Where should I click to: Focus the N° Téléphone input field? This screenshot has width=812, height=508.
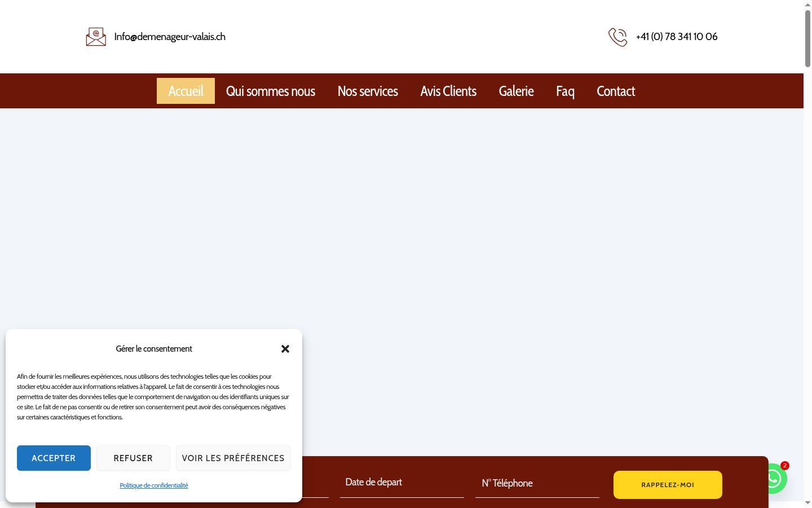pyautogui.click(x=537, y=483)
